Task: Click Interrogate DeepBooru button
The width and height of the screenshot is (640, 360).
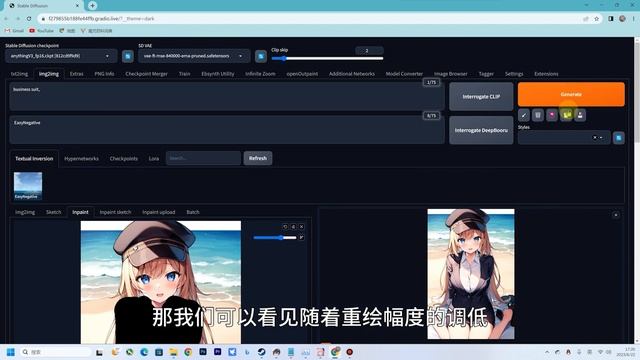Action: point(481,130)
